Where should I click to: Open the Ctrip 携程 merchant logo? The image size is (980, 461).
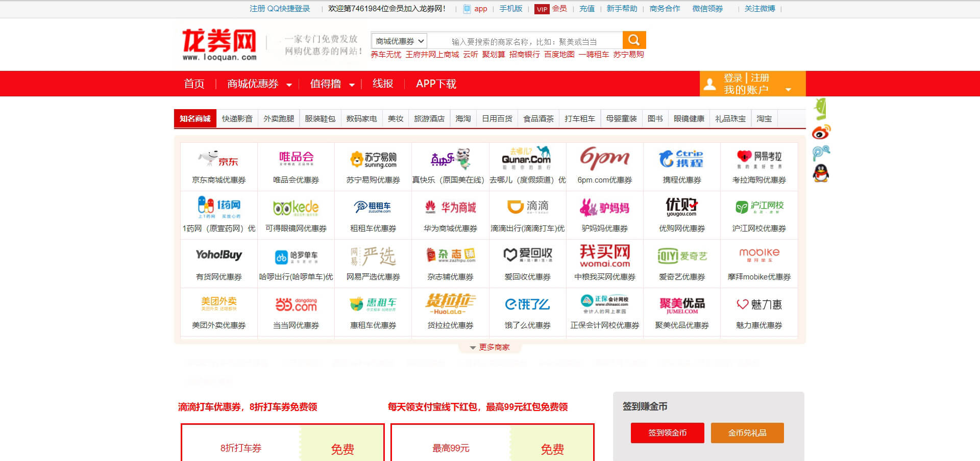tap(681, 159)
